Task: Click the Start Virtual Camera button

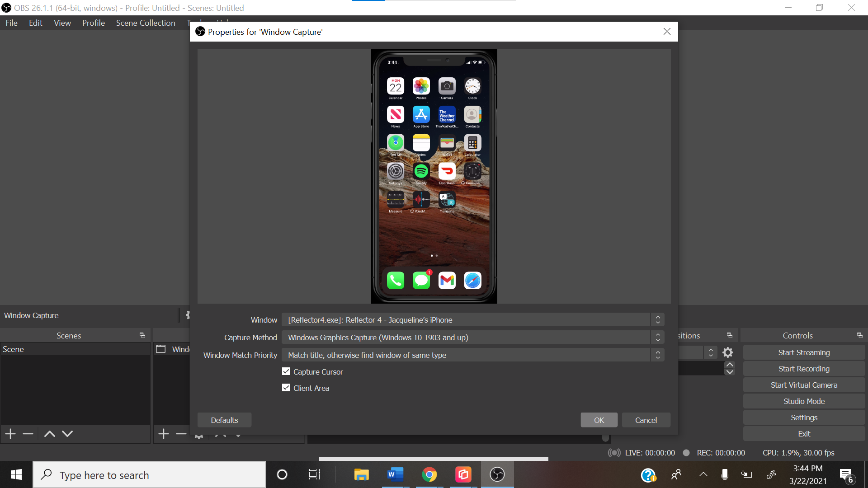Action: tap(804, 385)
